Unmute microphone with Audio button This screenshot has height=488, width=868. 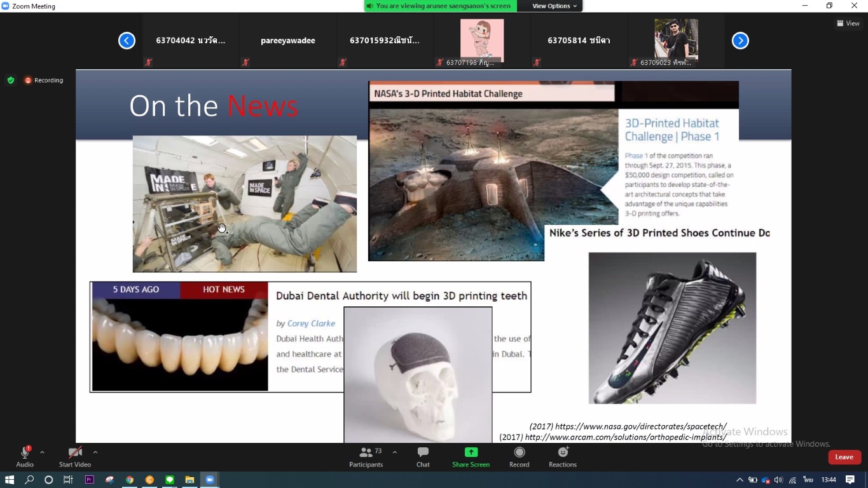coord(25,457)
